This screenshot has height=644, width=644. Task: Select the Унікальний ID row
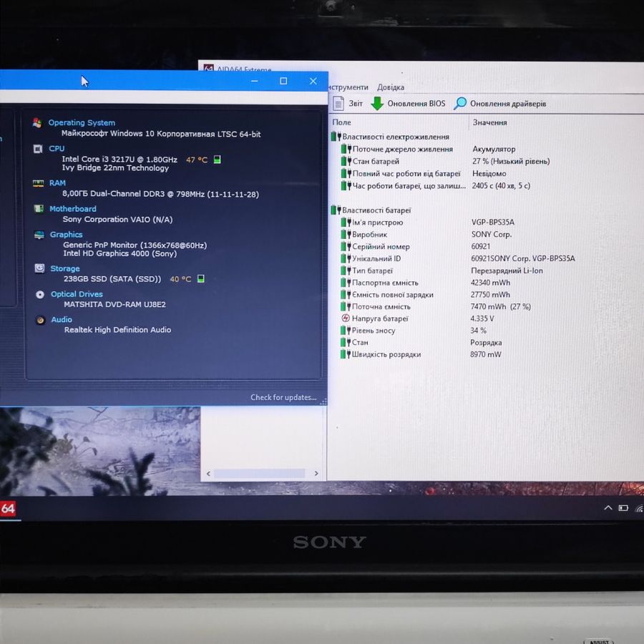(457, 258)
